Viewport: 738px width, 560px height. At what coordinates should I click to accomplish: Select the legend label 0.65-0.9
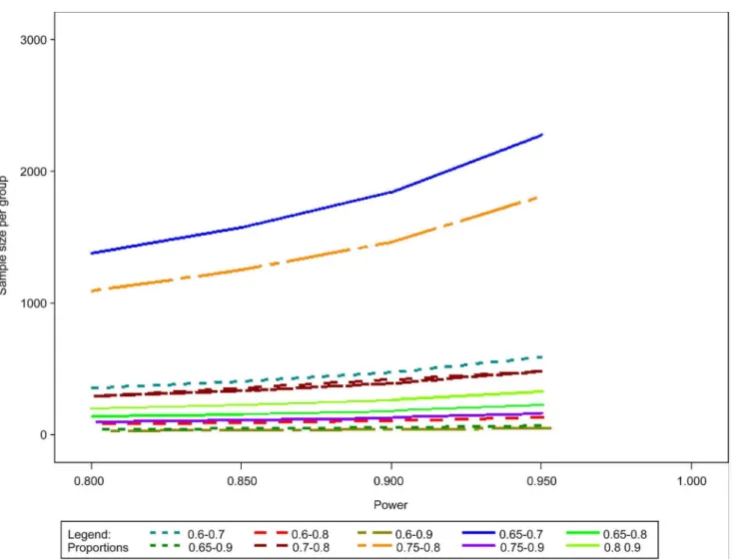[x=211, y=548]
